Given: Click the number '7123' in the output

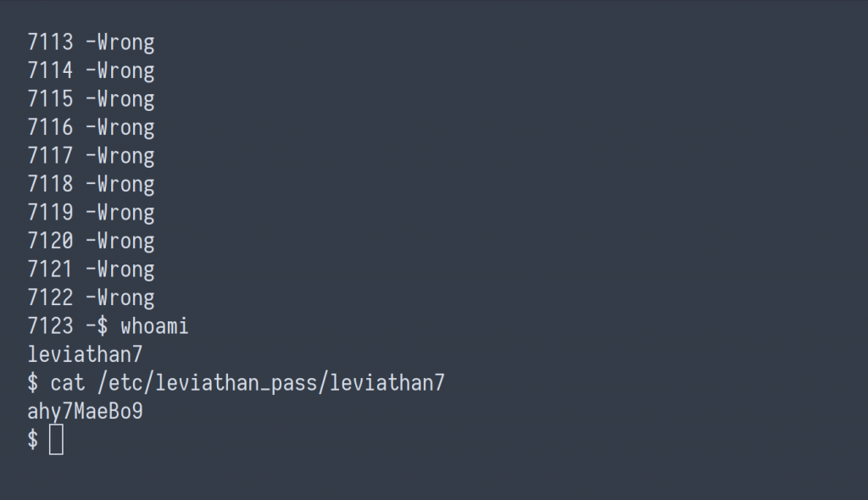Looking at the screenshot, I should 50,326.
